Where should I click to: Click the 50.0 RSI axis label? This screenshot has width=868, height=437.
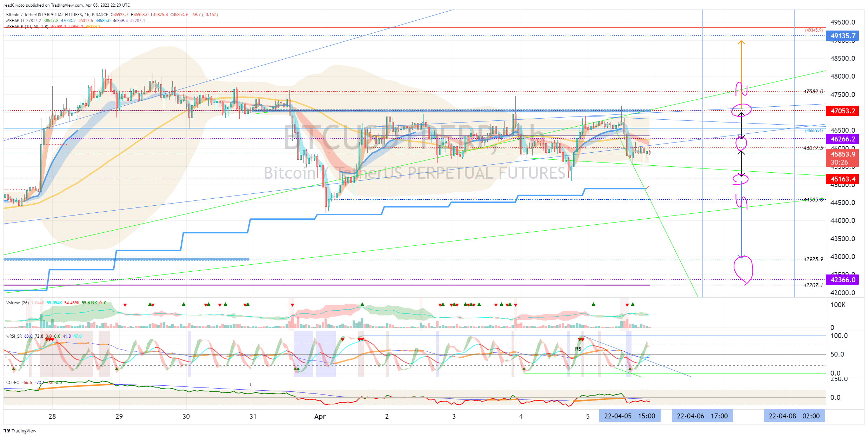837,354
